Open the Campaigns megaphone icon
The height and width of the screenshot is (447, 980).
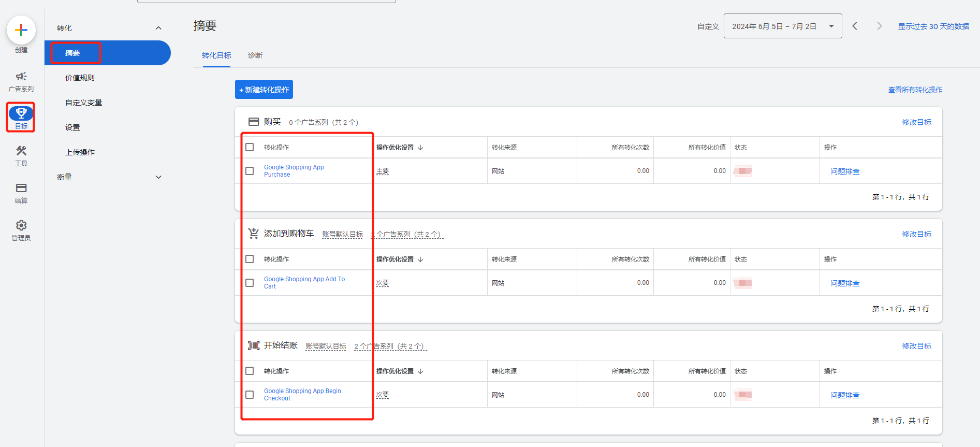tap(21, 77)
